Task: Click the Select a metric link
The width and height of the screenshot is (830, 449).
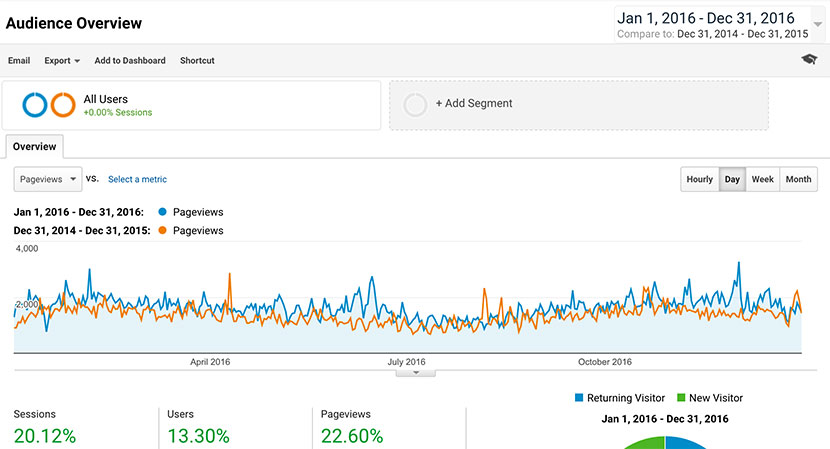Action: (137, 179)
